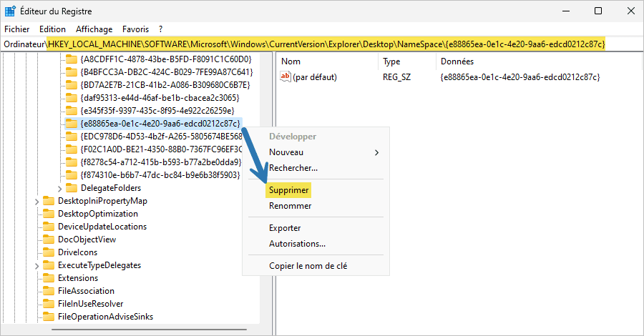Click the FileOperationAdviseSinks folder icon

pos(49,316)
